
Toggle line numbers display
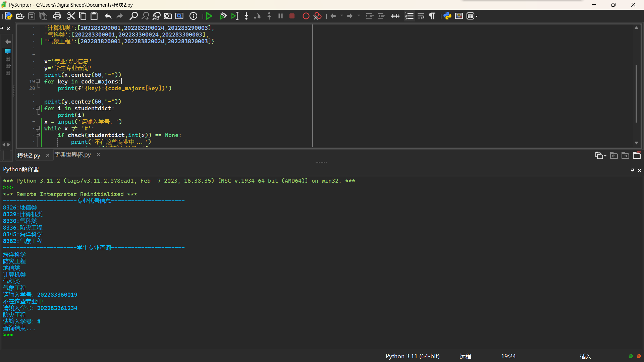(x=409, y=16)
